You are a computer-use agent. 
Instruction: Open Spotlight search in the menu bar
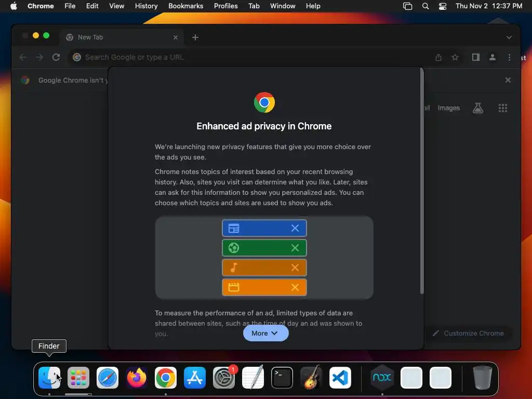point(425,6)
